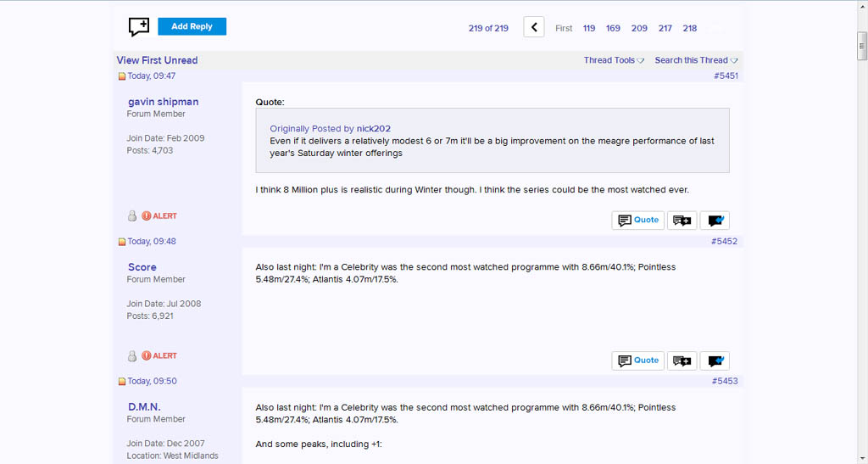
Task: Click the browser vertical scrollbar thumb
Action: click(862, 46)
